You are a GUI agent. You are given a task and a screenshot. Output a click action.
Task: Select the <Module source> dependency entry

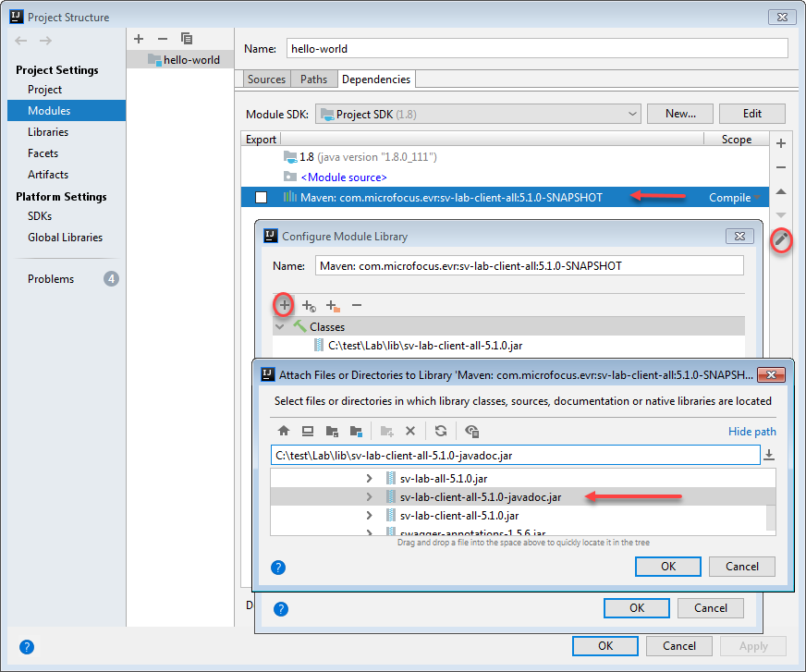(x=505, y=177)
